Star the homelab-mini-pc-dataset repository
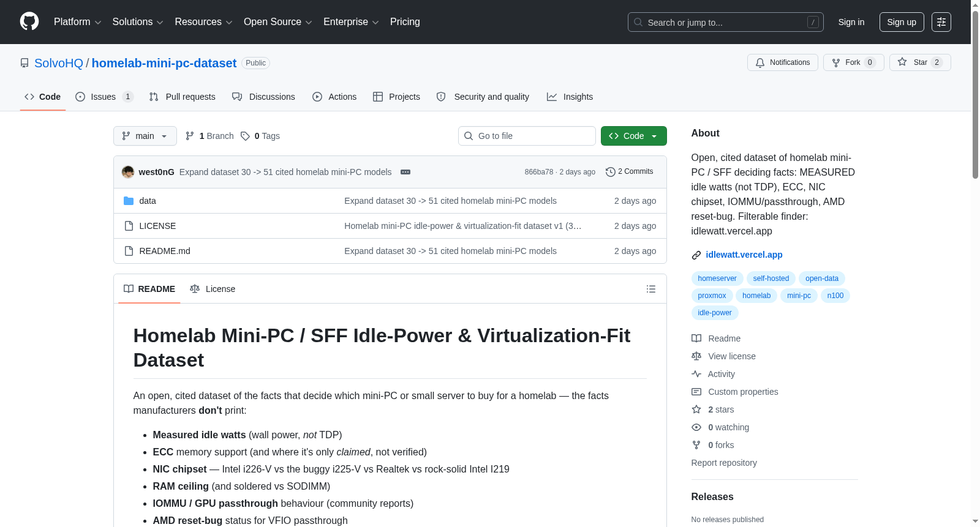Screen dimensions: 980x527 (919, 62)
